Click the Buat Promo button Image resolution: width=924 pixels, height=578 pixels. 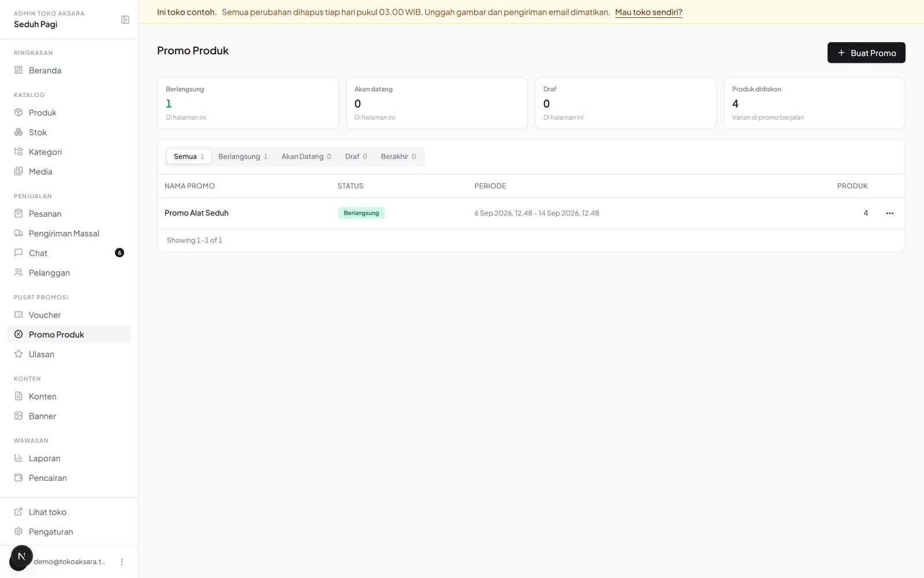(866, 53)
